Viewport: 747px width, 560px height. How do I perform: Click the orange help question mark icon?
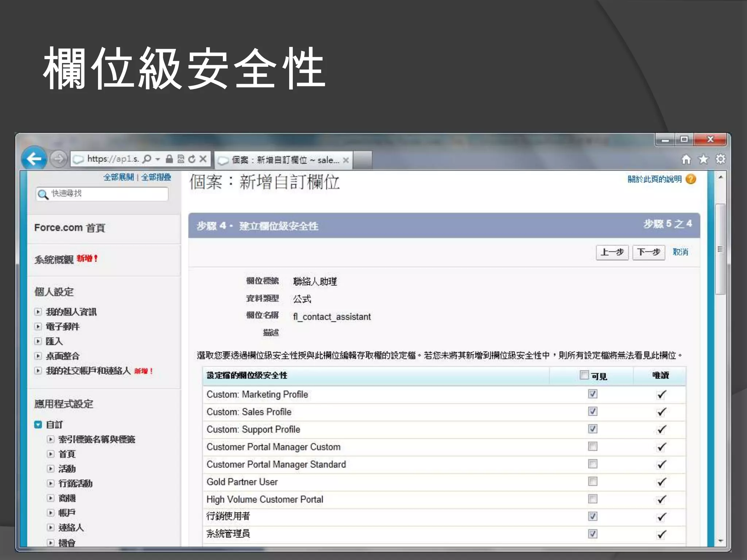(690, 179)
